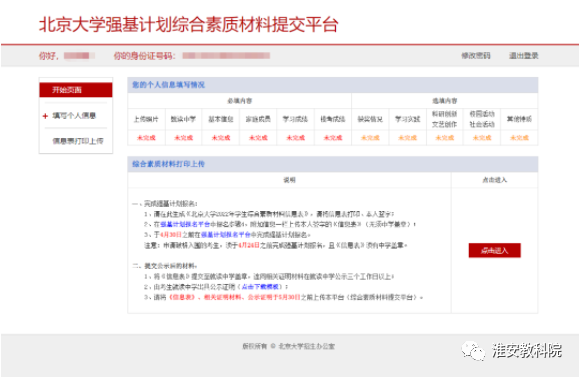Click the 您的个人信息填写情况 panel title

168,85
